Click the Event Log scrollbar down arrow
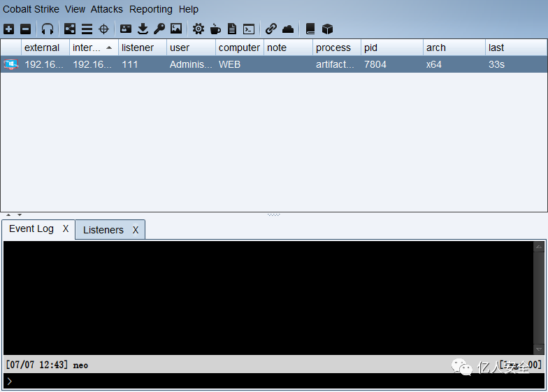 point(539,349)
